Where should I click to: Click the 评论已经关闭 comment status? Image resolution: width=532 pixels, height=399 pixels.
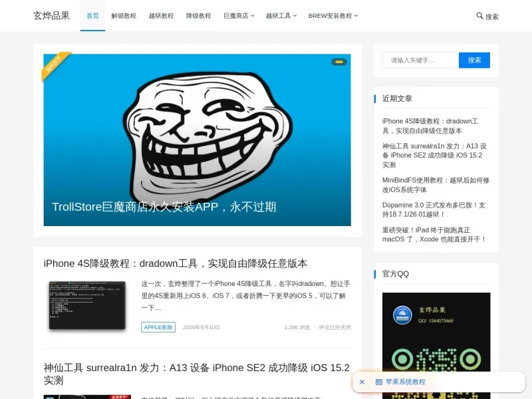(335, 327)
